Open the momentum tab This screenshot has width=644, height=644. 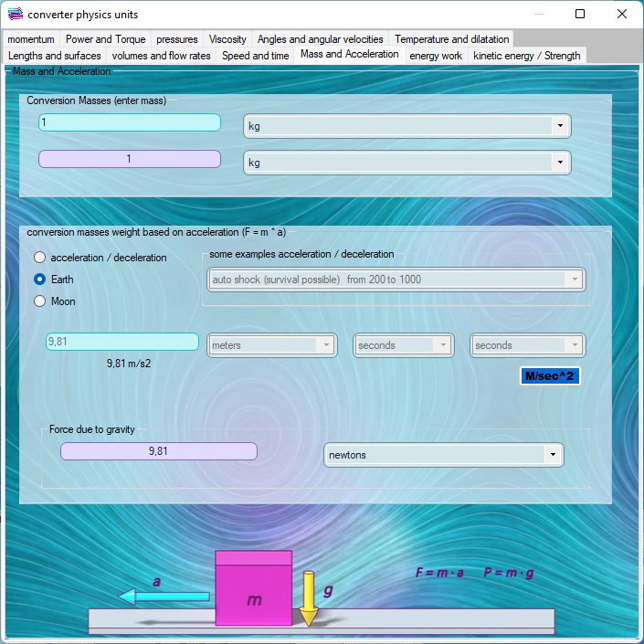[31, 39]
